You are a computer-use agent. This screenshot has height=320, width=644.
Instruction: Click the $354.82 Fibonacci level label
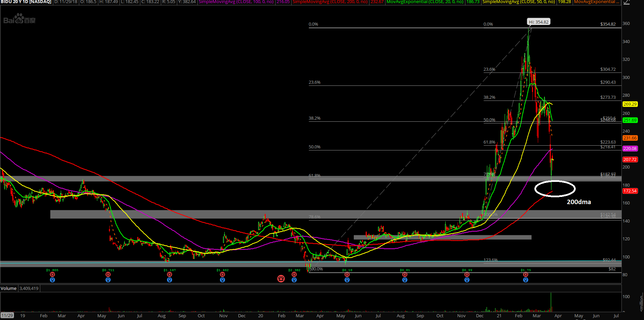point(608,24)
